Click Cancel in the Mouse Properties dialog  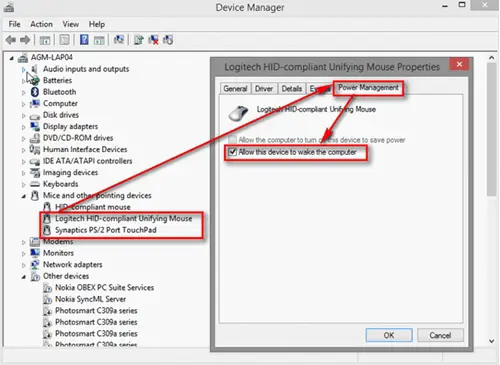[440, 335]
